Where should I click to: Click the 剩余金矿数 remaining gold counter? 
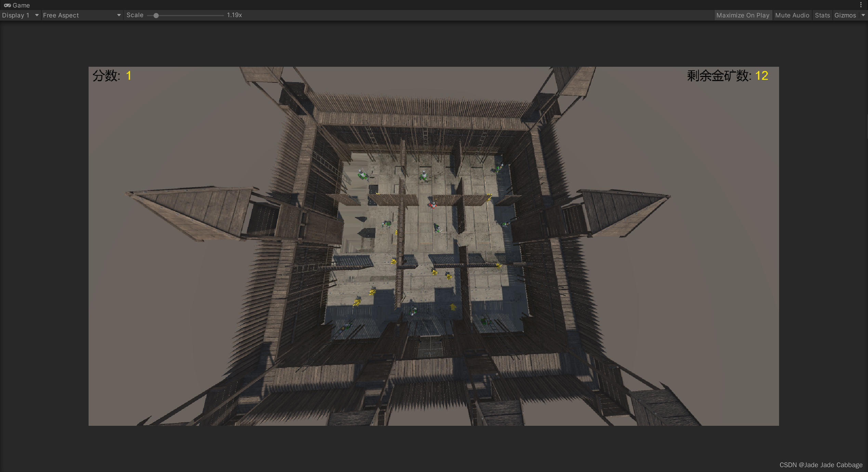(x=727, y=76)
